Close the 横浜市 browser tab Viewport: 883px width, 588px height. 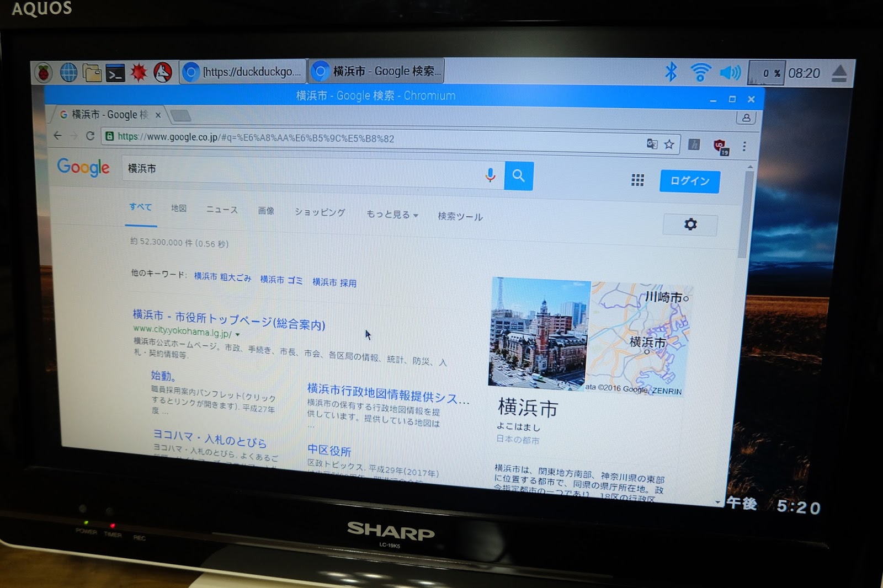[x=158, y=115]
